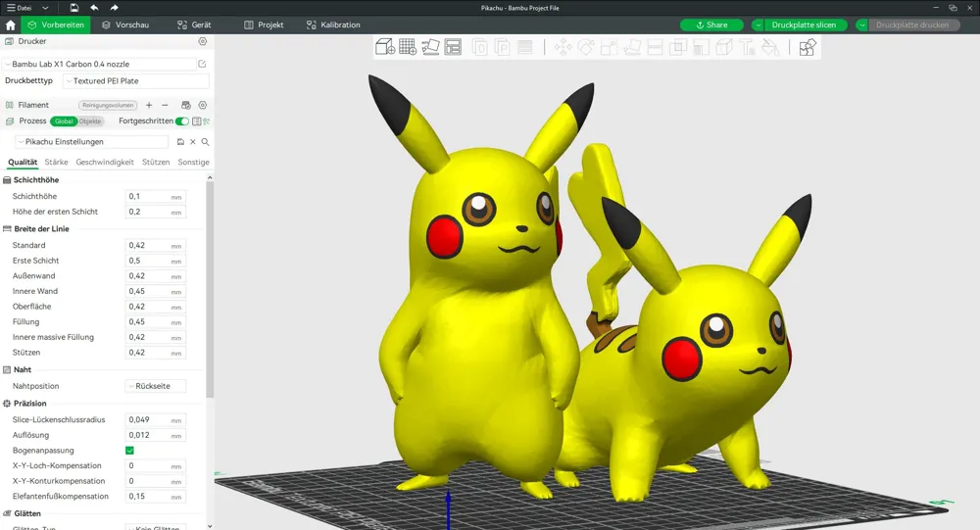Open the Glätten-Typ dropdown

click(155, 527)
